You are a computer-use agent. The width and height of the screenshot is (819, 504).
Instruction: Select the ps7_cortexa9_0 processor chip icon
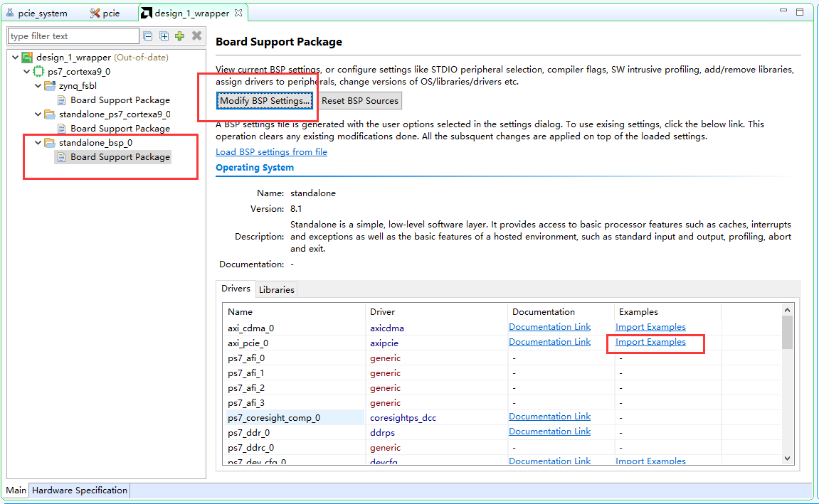click(38, 72)
